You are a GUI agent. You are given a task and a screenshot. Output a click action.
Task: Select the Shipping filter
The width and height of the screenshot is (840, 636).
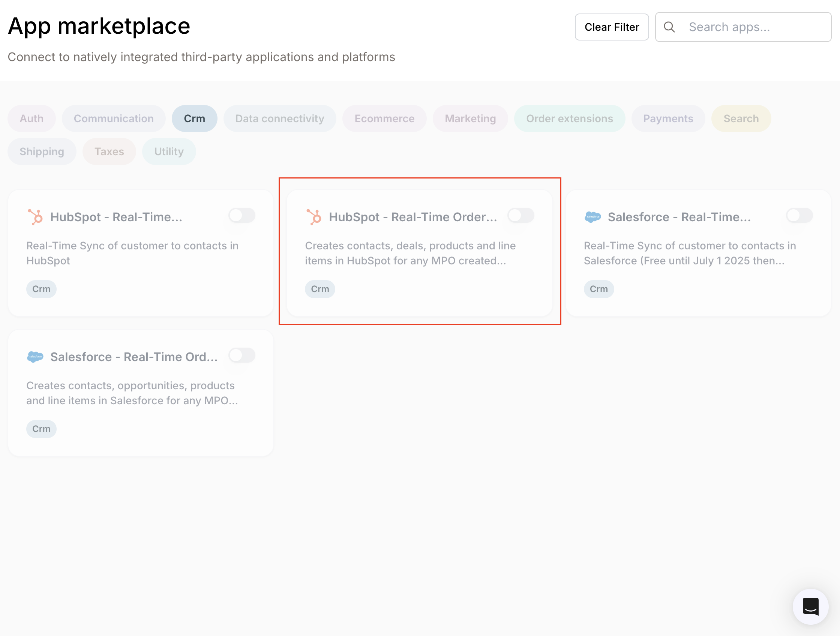coord(42,151)
